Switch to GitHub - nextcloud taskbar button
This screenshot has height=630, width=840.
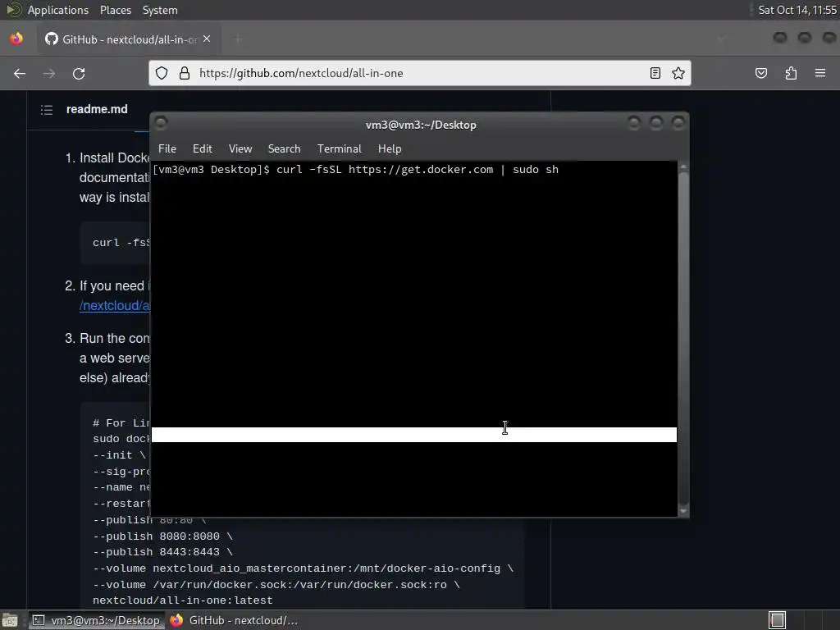pos(234,620)
